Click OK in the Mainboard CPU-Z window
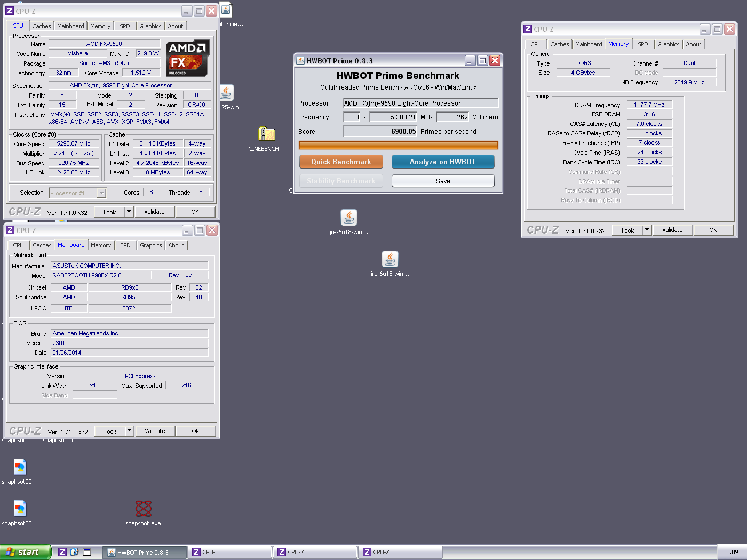The height and width of the screenshot is (560, 747). (195, 431)
